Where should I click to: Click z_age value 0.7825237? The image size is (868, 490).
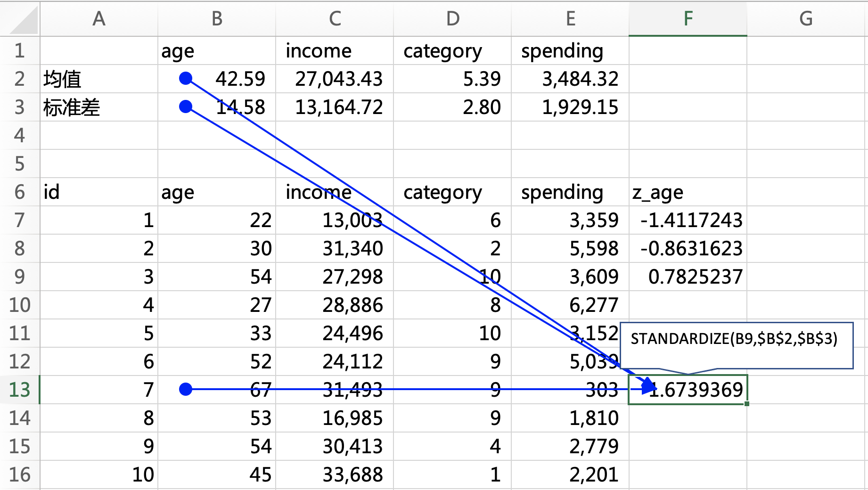688,277
